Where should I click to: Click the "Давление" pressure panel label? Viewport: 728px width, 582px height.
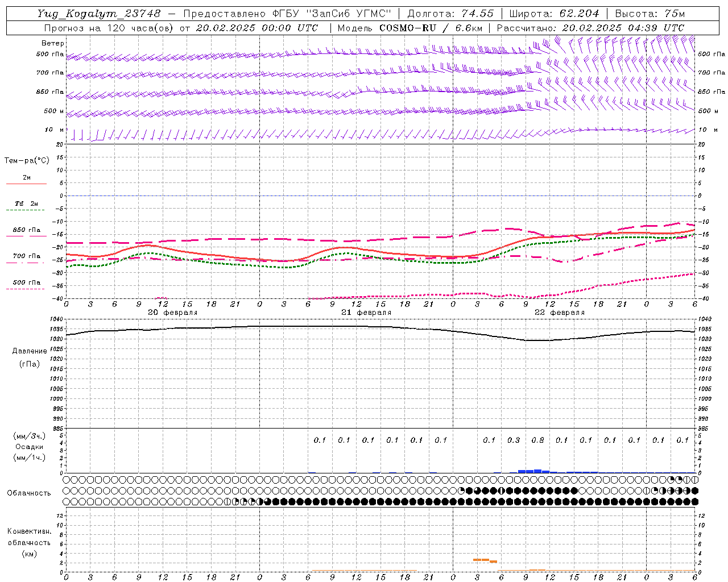point(30,351)
